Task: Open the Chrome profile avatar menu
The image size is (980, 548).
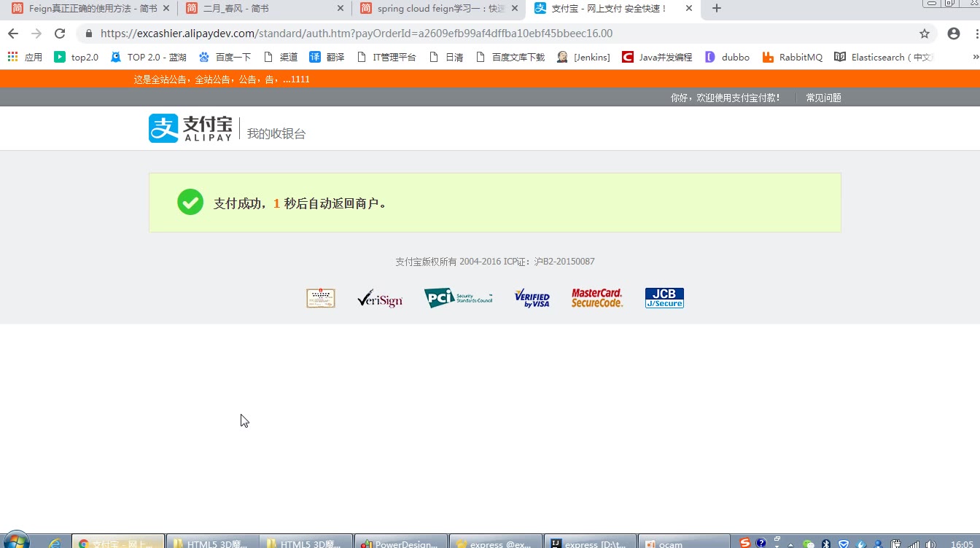Action: click(954, 34)
